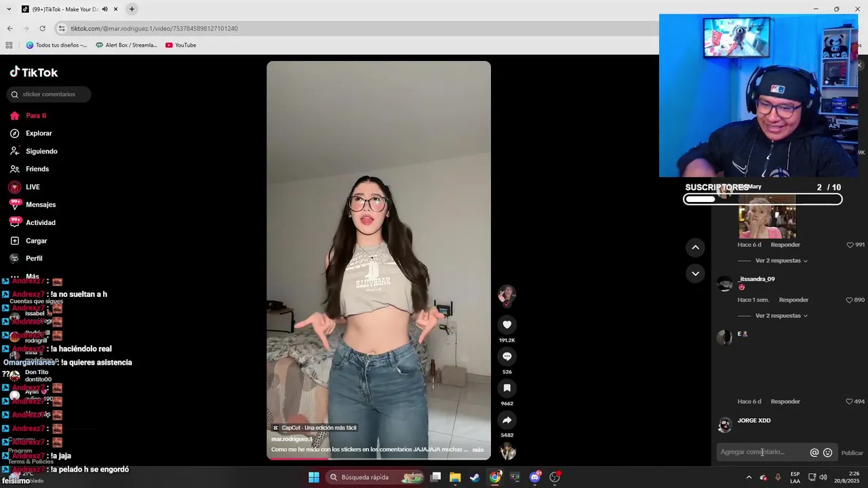
Task: Open the Friends section
Action: pos(37,169)
